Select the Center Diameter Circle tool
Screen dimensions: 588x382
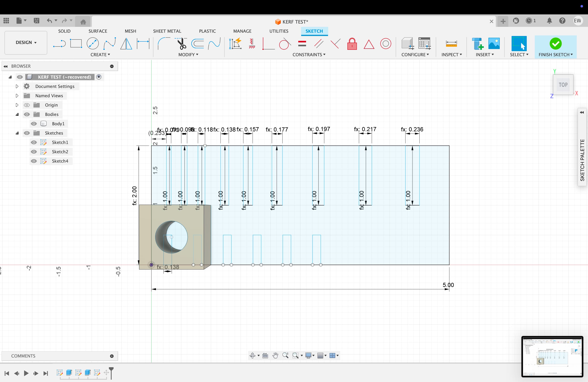click(93, 44)
